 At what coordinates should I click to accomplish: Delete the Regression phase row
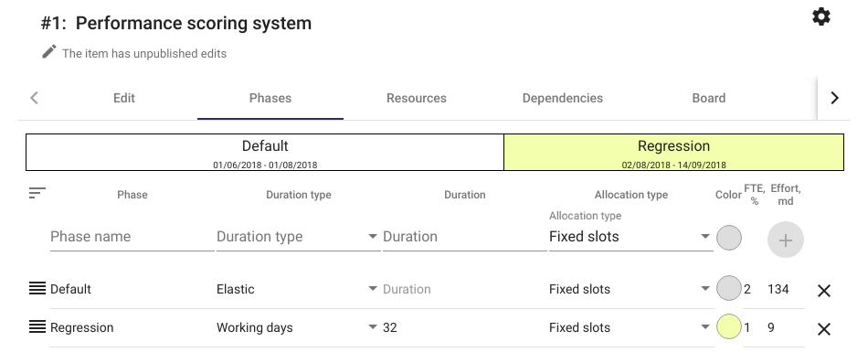pyautogui.click(x=824, y=329)
